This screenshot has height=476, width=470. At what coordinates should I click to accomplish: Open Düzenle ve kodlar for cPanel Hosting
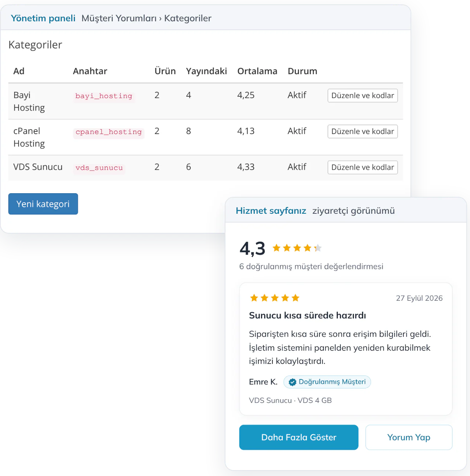pos(362,131)
